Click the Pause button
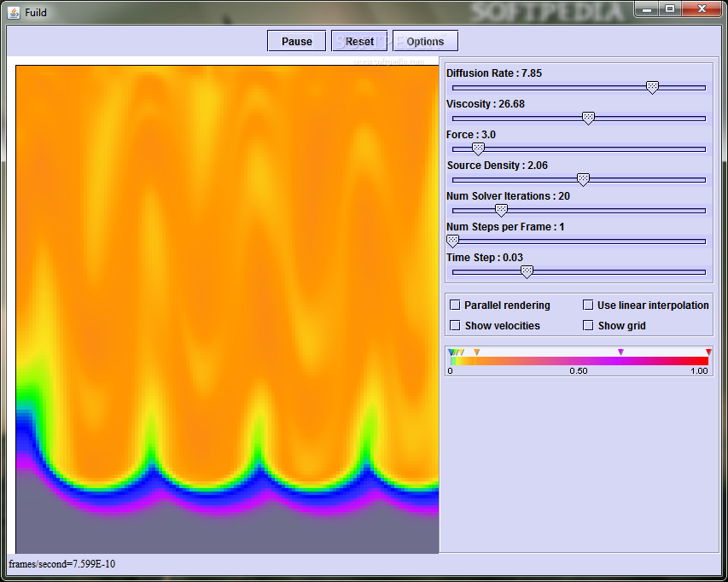Image resolution: width=728 pixels, height=582 pixels. click(297, 41)
